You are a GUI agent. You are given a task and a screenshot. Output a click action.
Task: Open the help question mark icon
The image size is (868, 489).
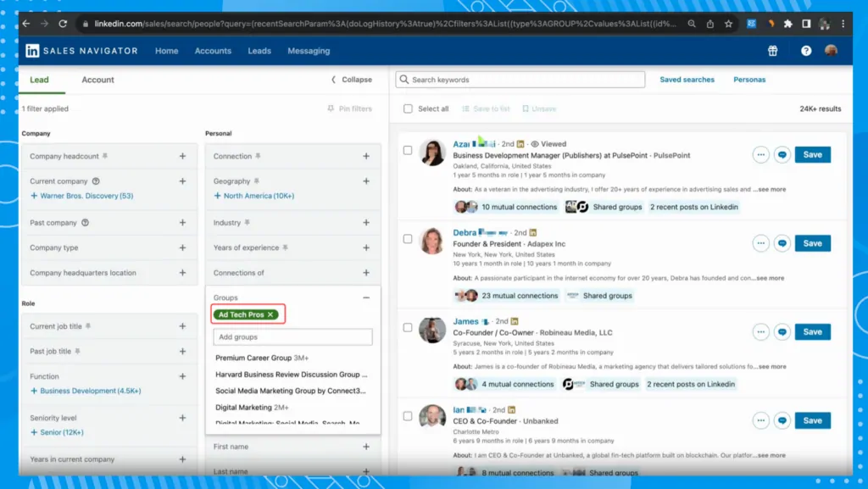tap(806, 51)
